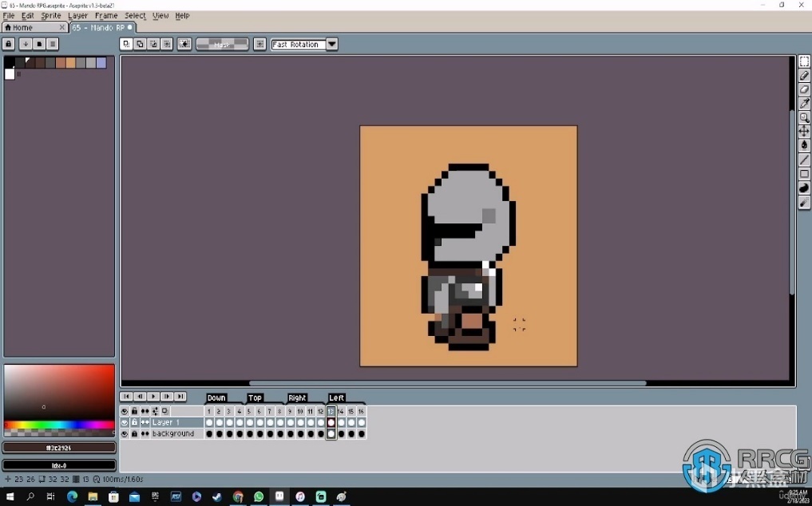The height and width of the screenshot is (506, 812).
Task: Click the auto-select layer icon
Action: [x=184, y=44]
